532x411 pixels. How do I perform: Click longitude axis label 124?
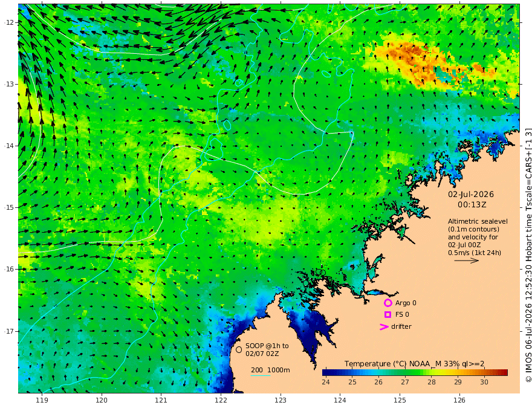(x=340, y=401)
